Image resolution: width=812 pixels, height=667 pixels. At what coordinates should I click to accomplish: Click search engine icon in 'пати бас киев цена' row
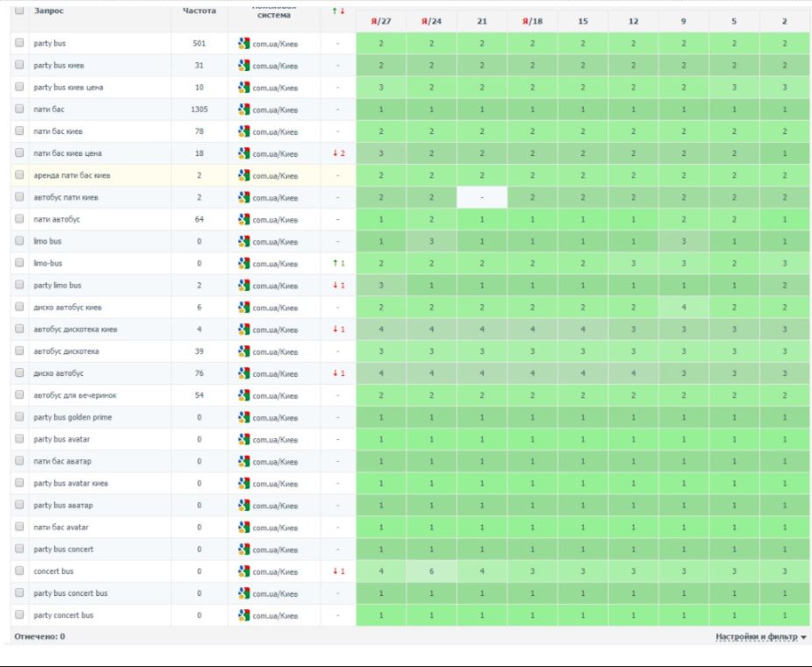click(244, 153)
